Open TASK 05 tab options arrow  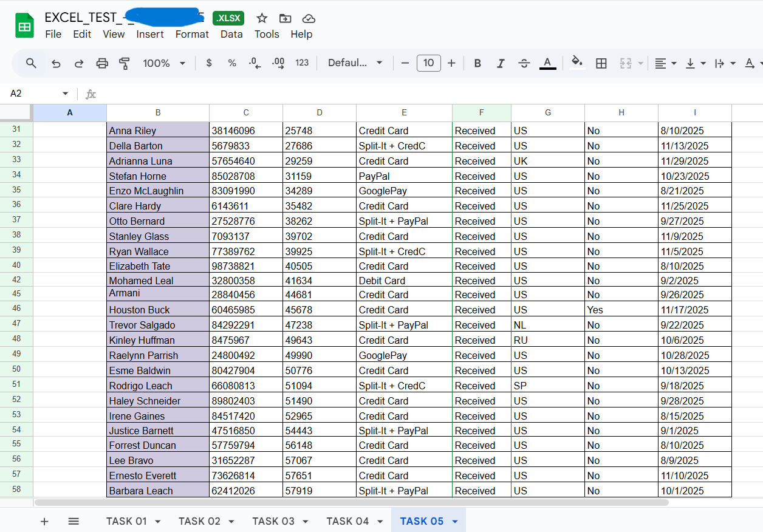[x=455, y=522]
